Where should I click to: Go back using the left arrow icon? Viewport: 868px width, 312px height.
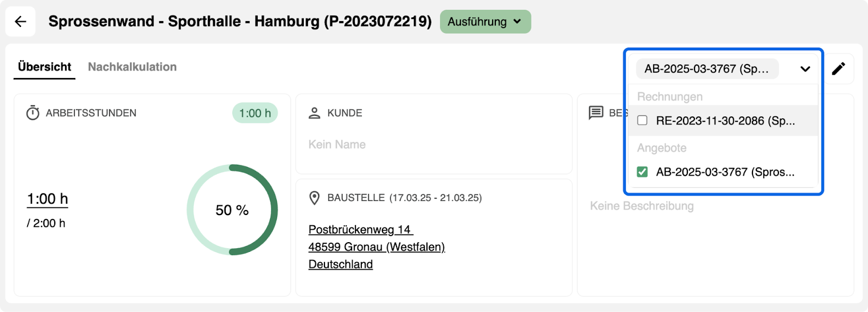tap(21, 22)
